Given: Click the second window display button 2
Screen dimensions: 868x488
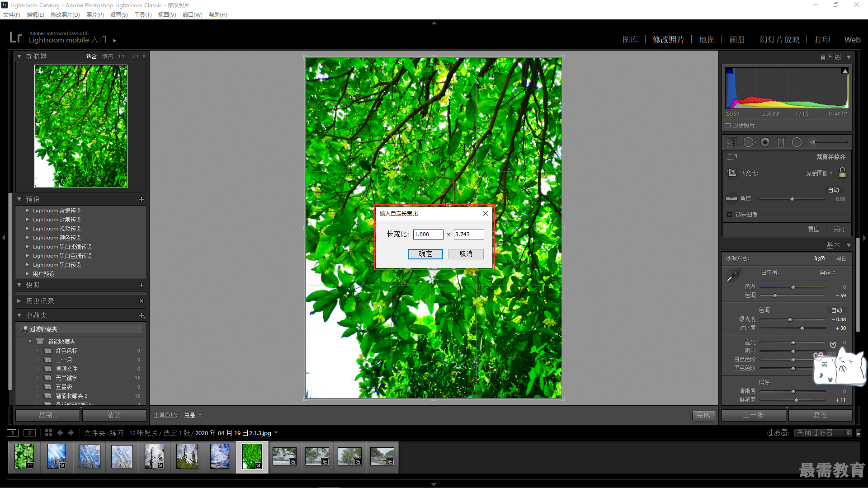Looking at the screenshot, I should pyautogui.click(x=29, y=433).
